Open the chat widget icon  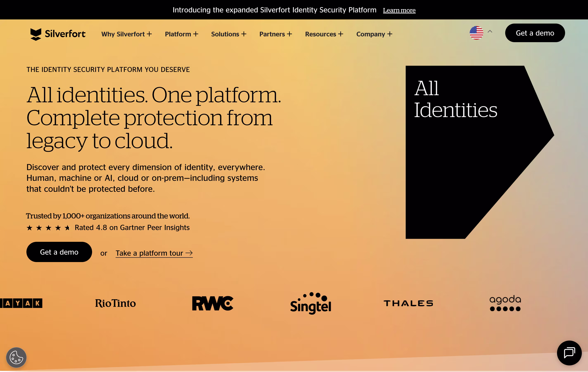pyautogui.click(x=569, y=353)
